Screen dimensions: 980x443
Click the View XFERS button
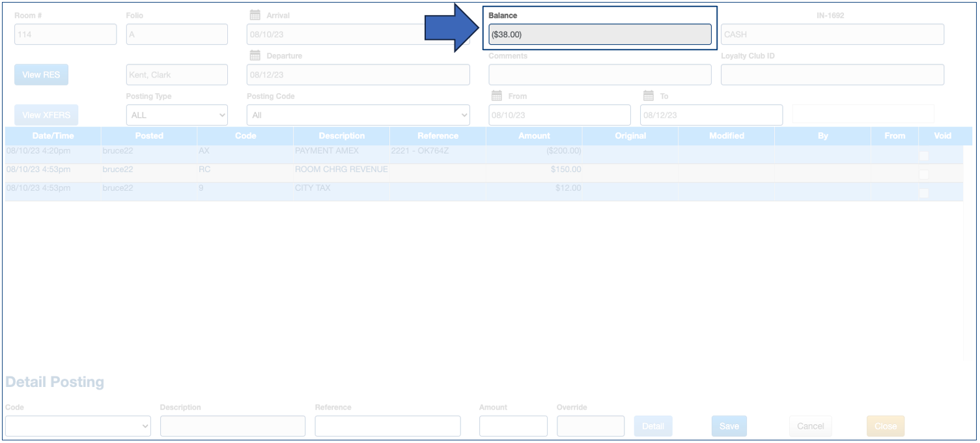coord(46,115)
